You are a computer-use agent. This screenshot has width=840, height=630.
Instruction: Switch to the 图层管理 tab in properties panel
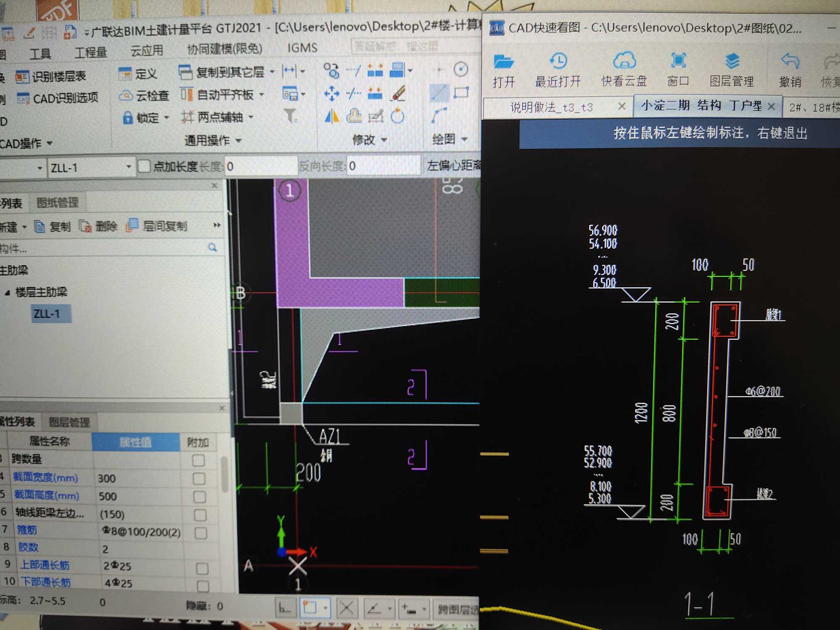pos(69,422)
